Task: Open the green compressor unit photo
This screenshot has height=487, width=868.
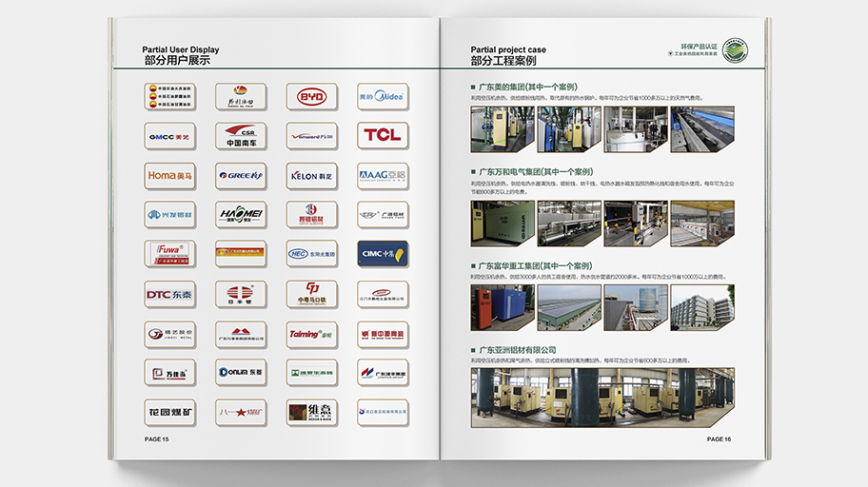Action: coord(503,224)
